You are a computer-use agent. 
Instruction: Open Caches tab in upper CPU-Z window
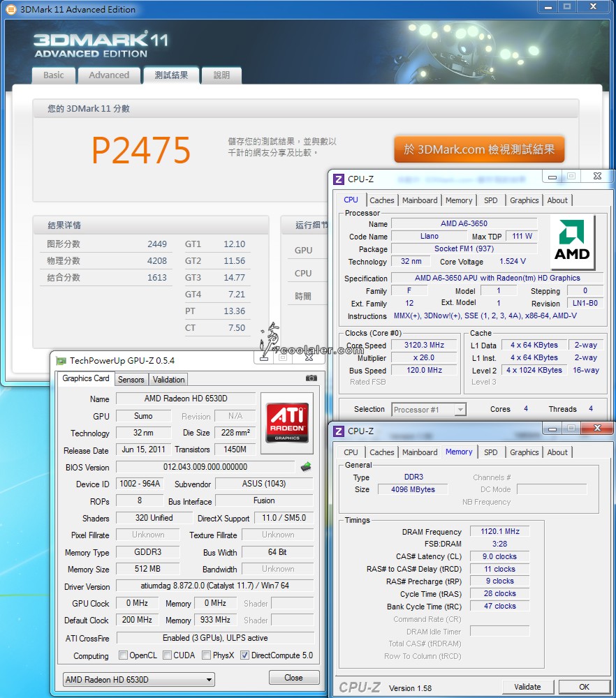(382, 200)
